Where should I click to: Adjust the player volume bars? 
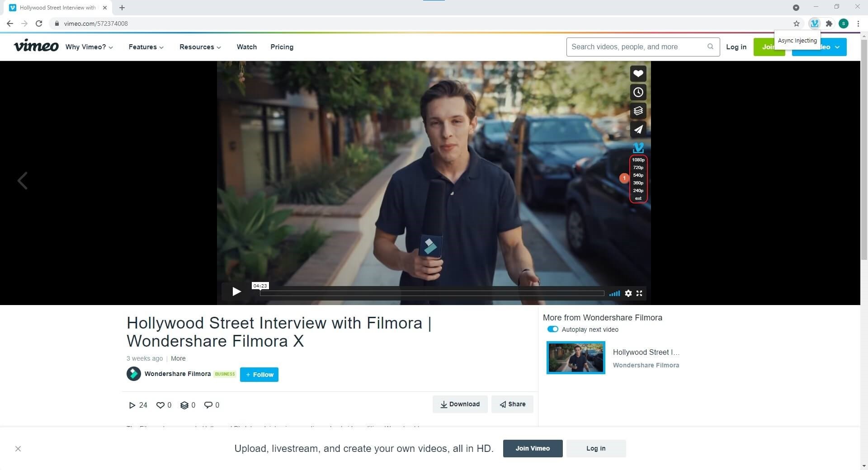click(614, 293)
